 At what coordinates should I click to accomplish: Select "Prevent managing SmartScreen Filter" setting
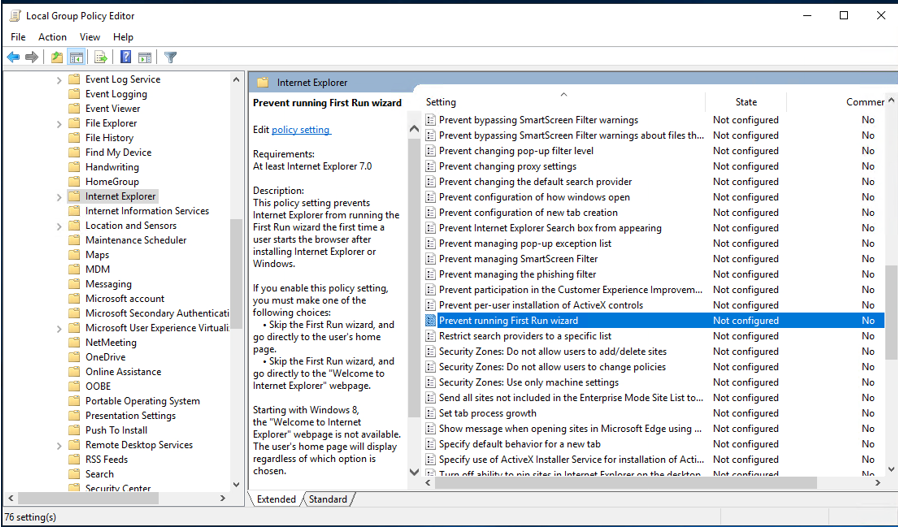point(518,259)
